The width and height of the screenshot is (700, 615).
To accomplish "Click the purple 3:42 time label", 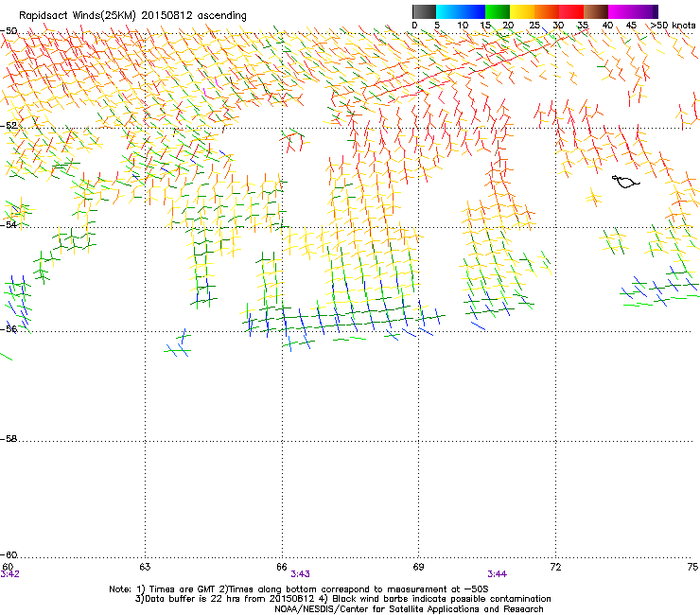I will point(9,574).
